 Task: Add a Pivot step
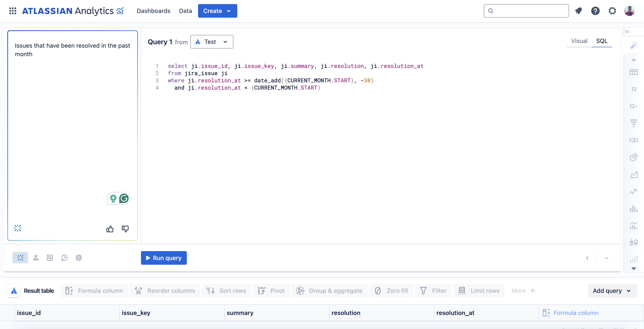pyautogui.click(x=271, y=290)
